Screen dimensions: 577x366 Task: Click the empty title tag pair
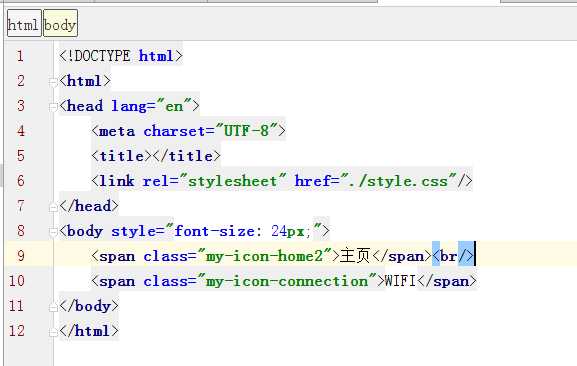coord(156,156)
